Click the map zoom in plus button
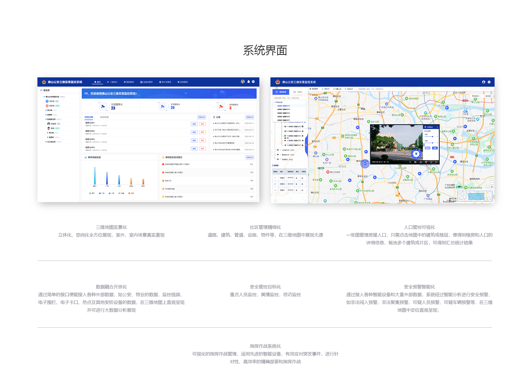 click(492, 179)
